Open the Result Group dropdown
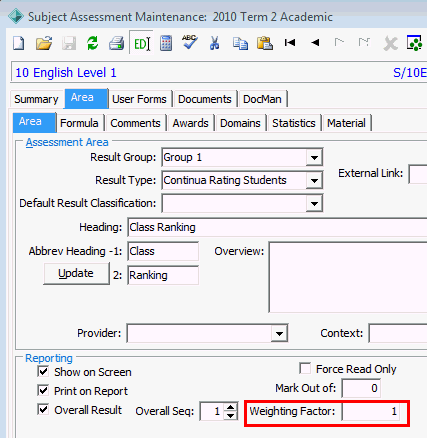The height and width of the screenshot is (438, 427). click(x=314, y=157)
